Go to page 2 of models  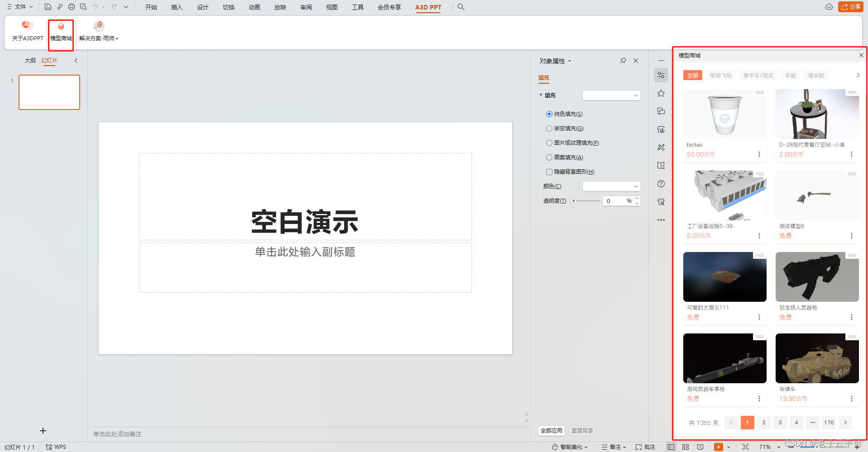click(763, 423)
